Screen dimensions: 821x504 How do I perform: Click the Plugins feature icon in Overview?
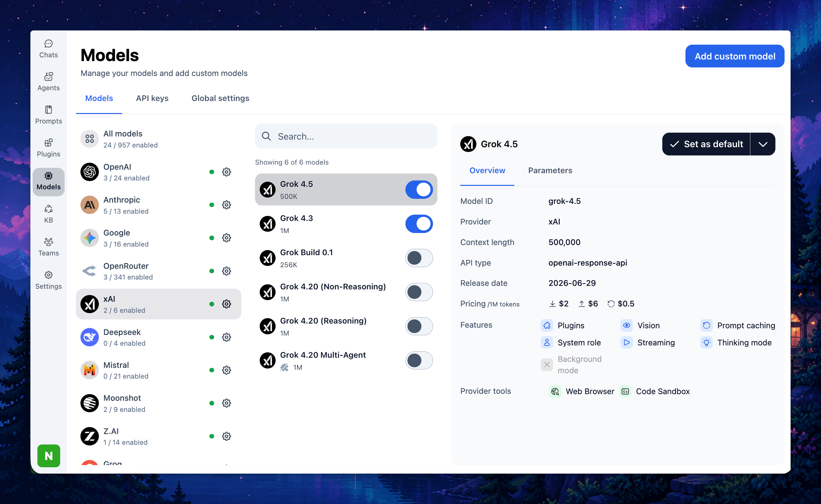coord(547,325)
